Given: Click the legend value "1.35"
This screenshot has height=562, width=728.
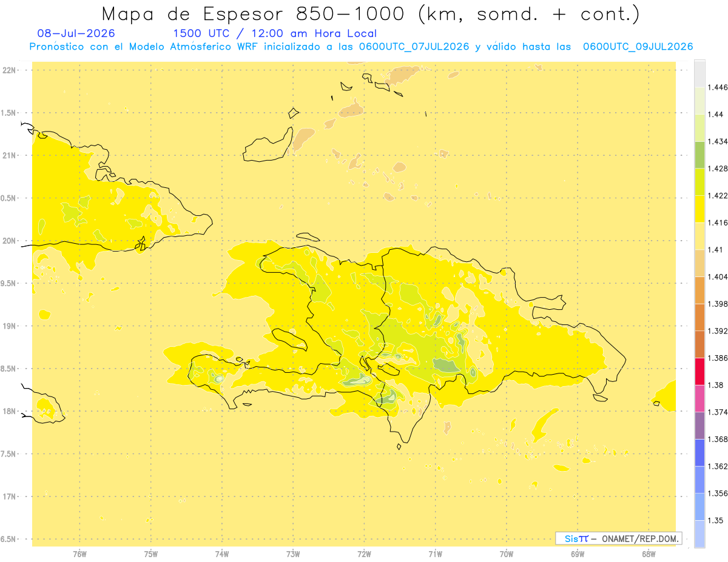Looking at the screenshot, I should 715,521.
